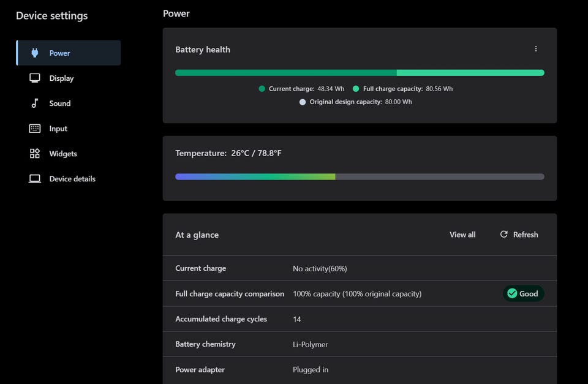The height and width of the screenshot is (384, 588).
Task: Click the music note Sound icon
Action: point(35,104)
